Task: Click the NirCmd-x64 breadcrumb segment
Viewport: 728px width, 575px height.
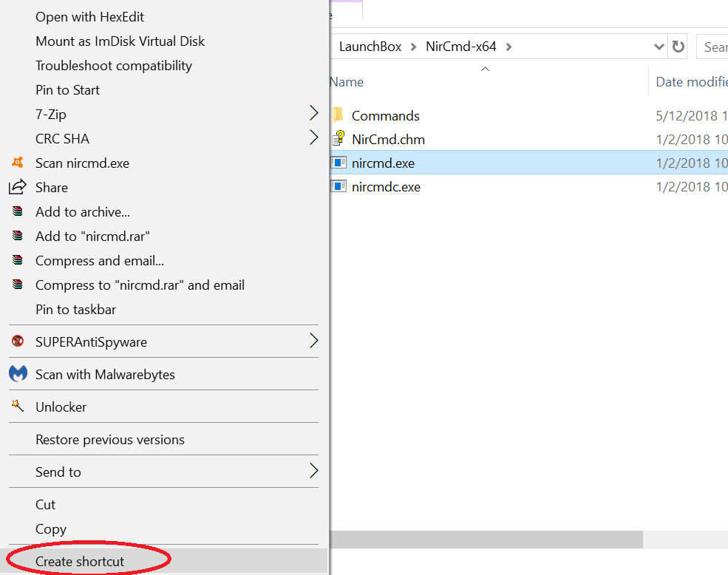Action: 461,47
